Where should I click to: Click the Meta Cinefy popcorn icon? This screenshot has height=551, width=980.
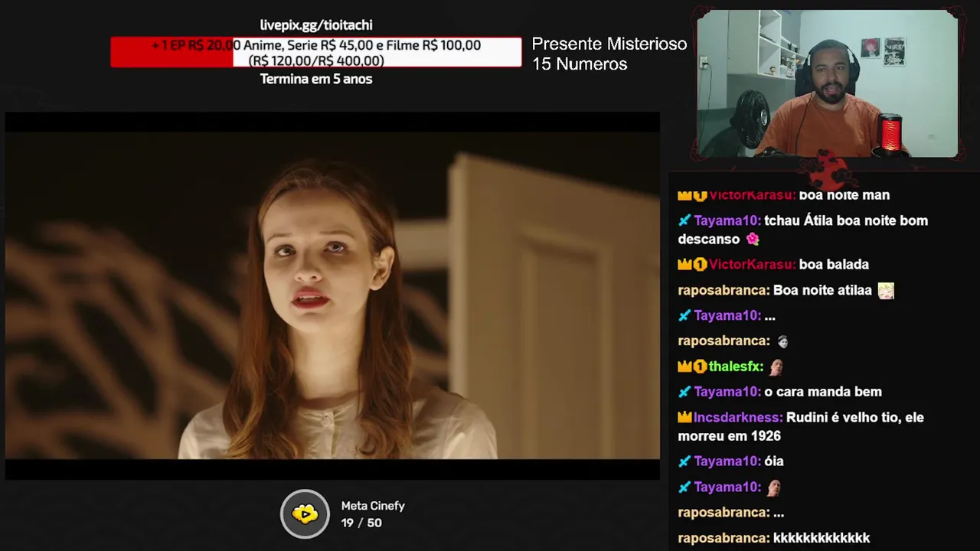coord(305,514)
